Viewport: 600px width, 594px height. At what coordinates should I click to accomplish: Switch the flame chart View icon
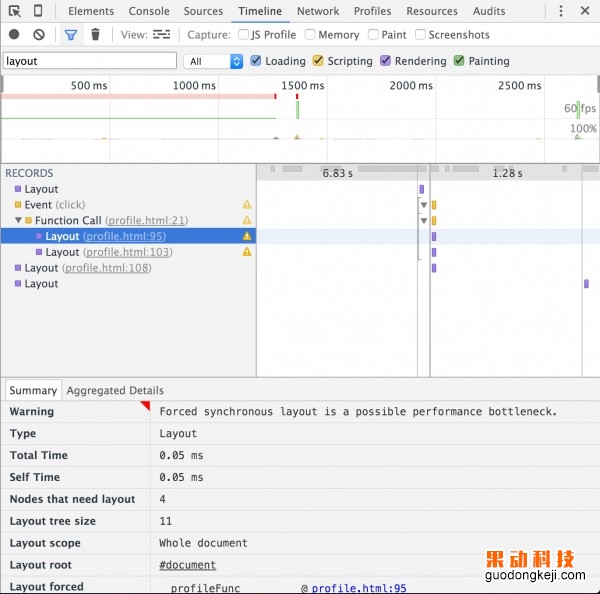coord(161,34)
